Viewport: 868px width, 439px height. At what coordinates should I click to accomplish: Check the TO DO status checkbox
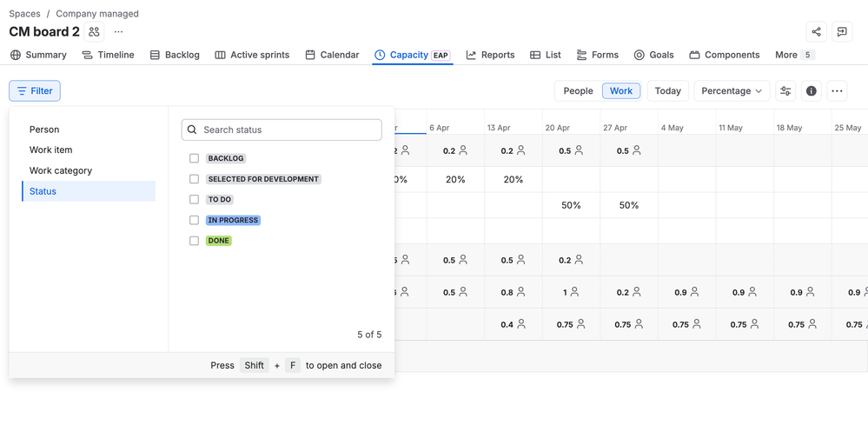click(x=194, y=199)
